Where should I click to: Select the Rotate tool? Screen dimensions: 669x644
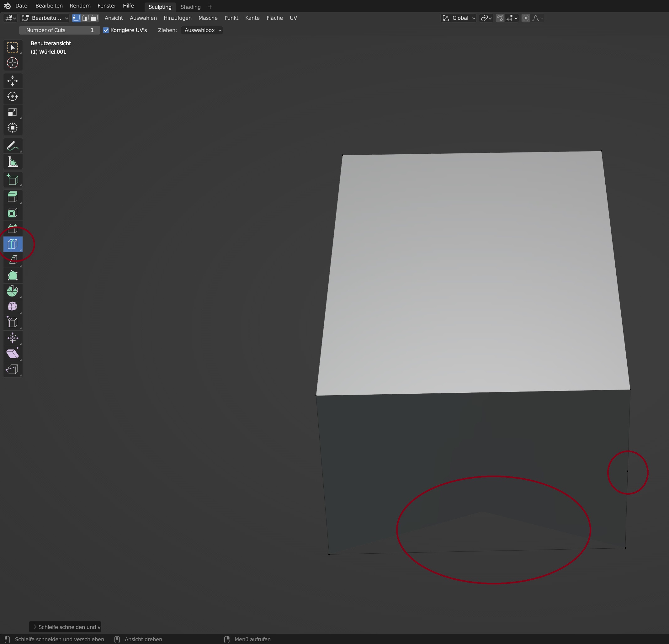tap(13, 97)
